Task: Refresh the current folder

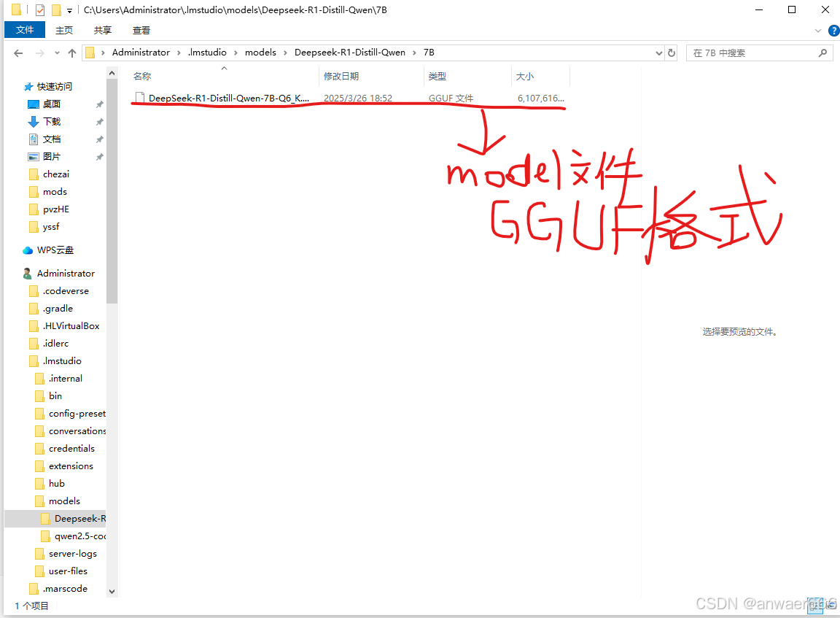Action: click(x=672, y=53)
